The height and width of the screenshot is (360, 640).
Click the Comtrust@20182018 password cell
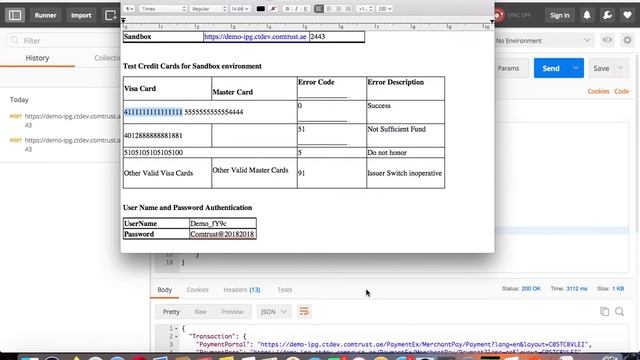[223, 234]
